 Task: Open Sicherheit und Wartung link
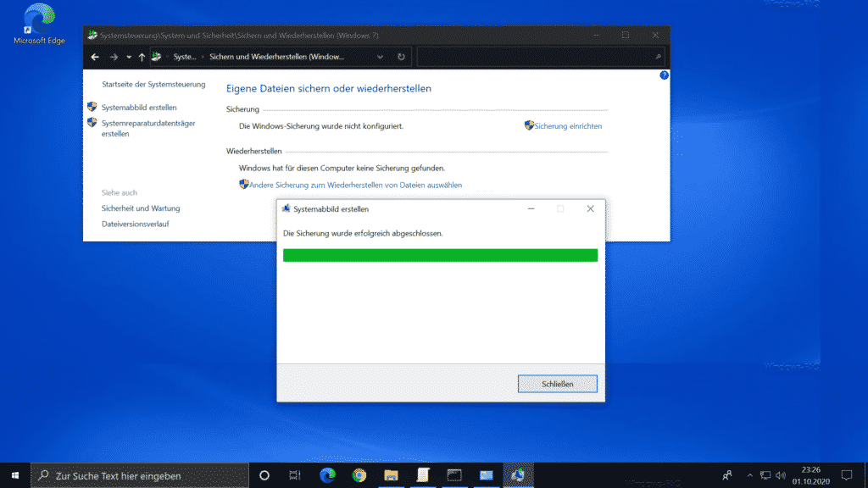141,208
